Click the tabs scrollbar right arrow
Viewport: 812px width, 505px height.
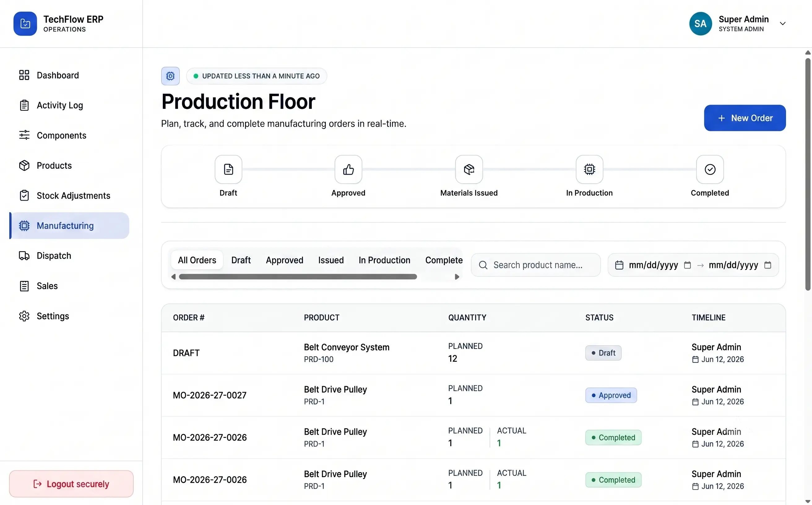(x=457, y=277)
